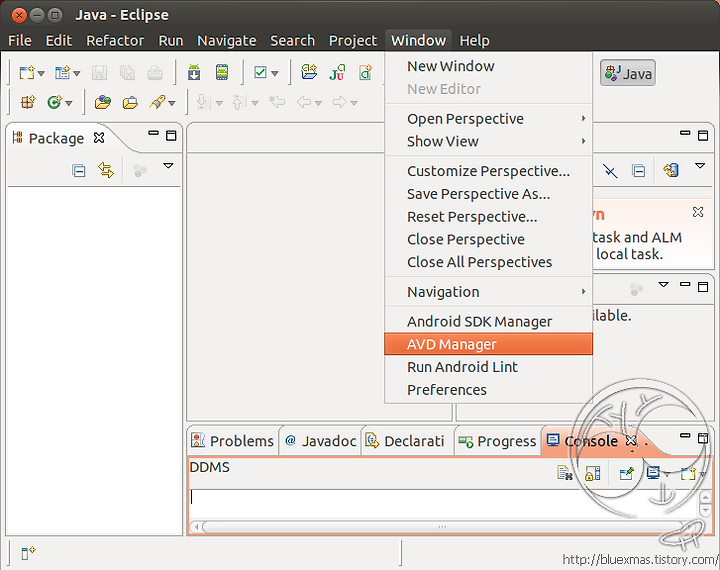
Task: Click the New Java Package icon
Action: (x=28, y=102)
